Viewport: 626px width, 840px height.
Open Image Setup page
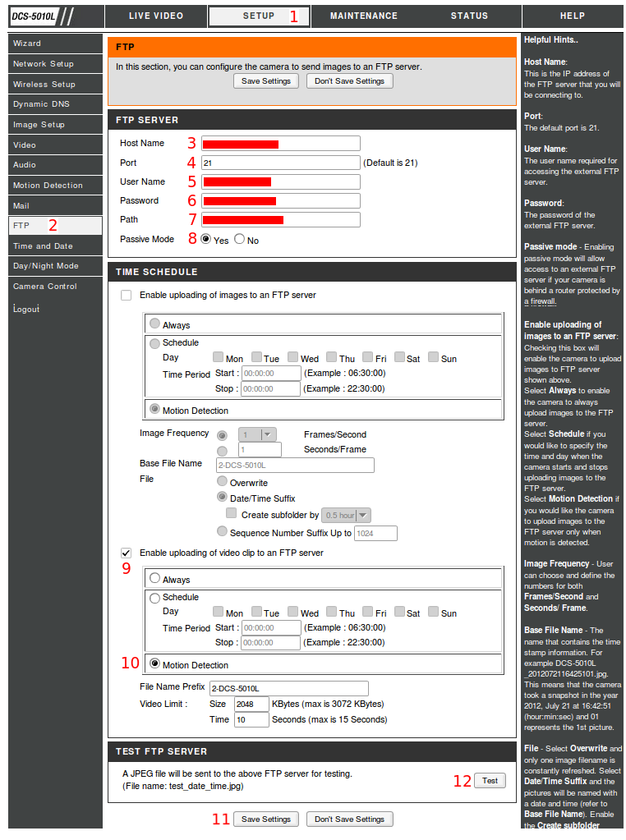pyautogui.click(x=55, y=124)
